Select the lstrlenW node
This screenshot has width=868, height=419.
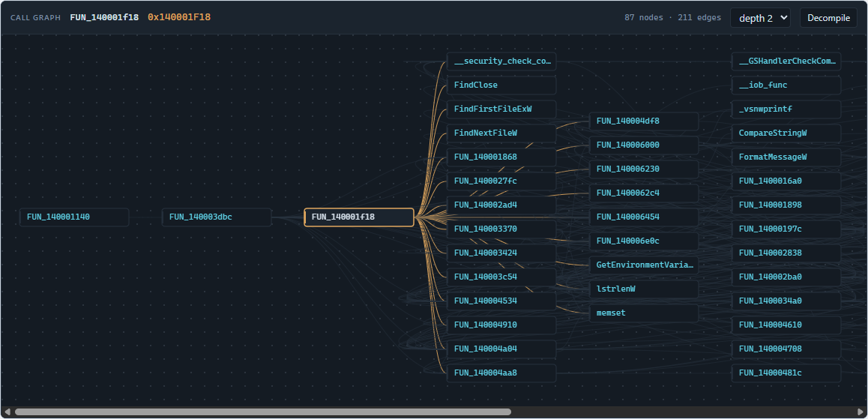pyautogui.click(x=644, y=289)
